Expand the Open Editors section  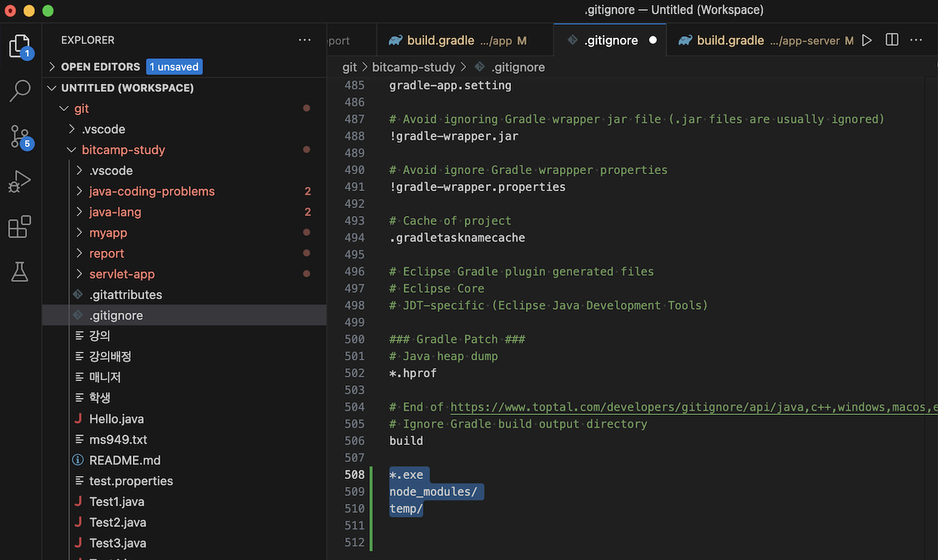pyautogui.click(x=52, y=67)
